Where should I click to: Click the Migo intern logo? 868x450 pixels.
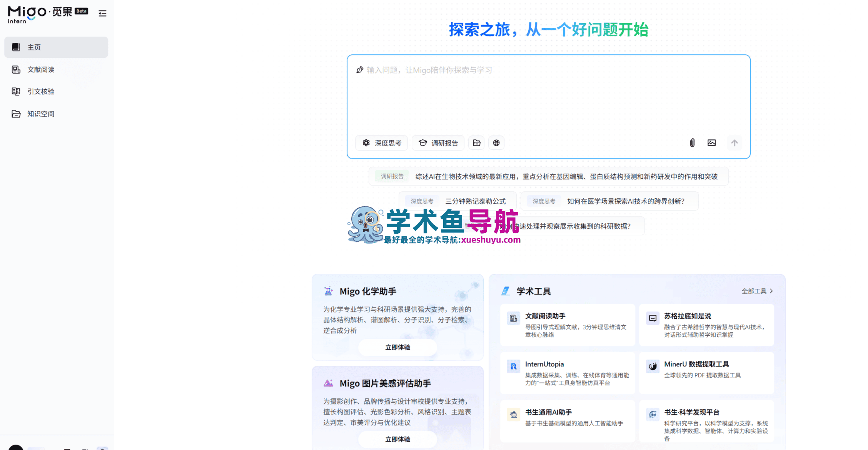48,15
